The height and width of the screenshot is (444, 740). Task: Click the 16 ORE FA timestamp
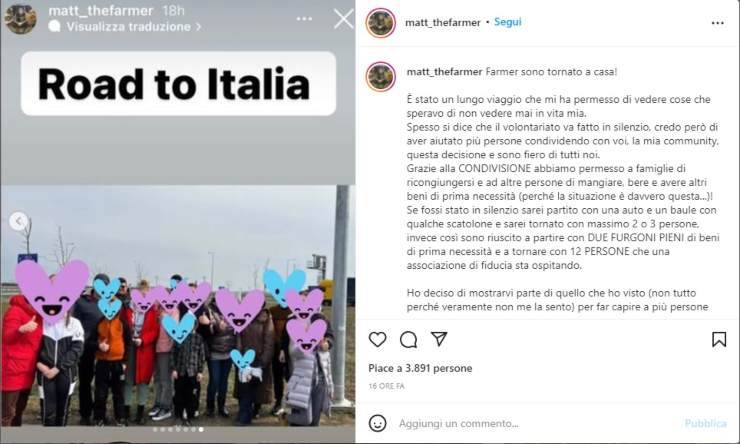[386, 386]
